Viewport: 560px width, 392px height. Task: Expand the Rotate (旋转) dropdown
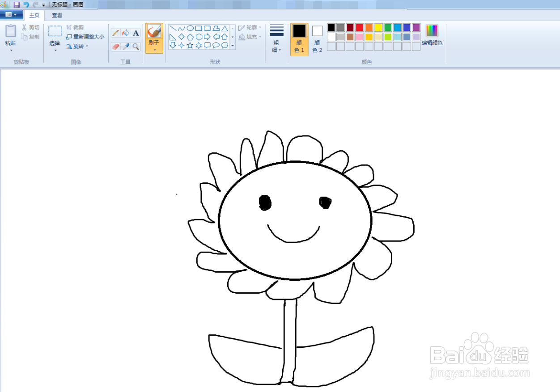pyautogui.click(x=87, y=46)
